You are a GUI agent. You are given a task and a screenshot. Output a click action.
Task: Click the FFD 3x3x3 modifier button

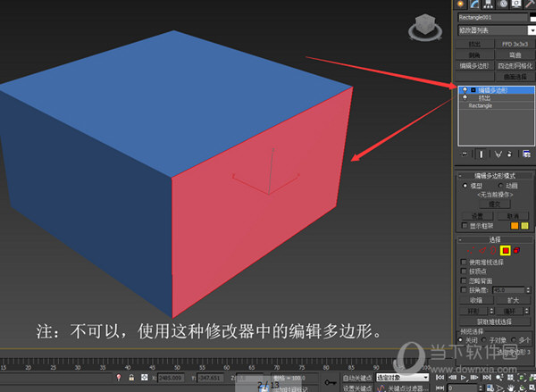coord(515,45)
